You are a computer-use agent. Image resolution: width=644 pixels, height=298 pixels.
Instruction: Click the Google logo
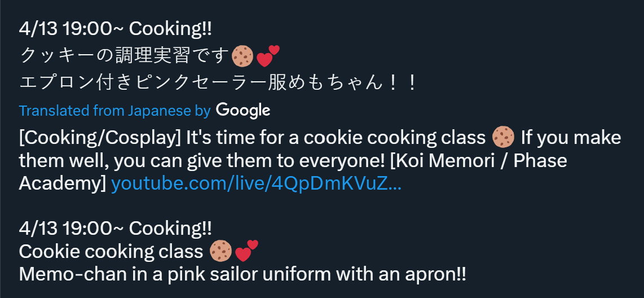pyautogui.click(x=243, y=111)
